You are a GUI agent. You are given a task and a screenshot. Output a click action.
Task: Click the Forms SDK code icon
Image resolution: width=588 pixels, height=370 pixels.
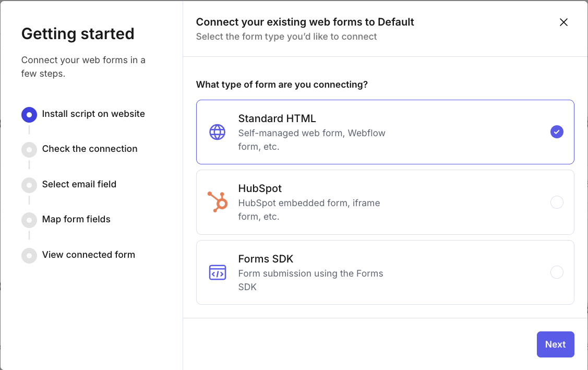tap(217, 272)
